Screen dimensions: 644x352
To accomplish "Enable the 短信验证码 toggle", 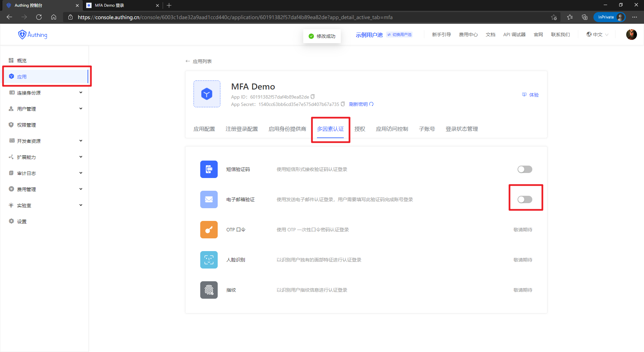I will coord(525,169).
